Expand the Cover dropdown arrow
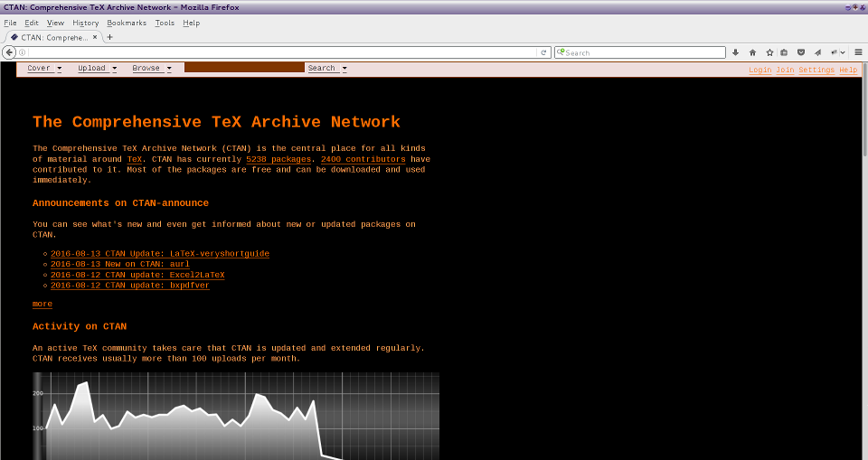The width and height of the screenshot is (868, 460). pos(60,69)
